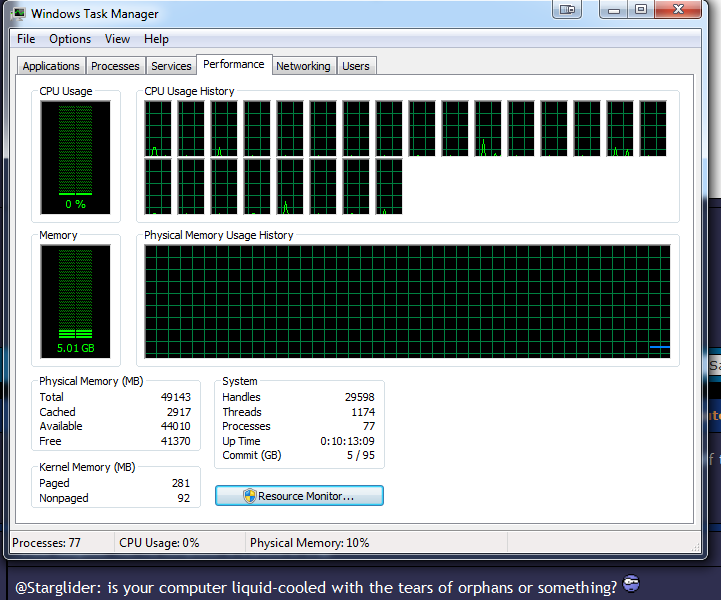
Task: Launch Resource Monitor via its button
Action: pyautogui.click(x=299, y=496)
